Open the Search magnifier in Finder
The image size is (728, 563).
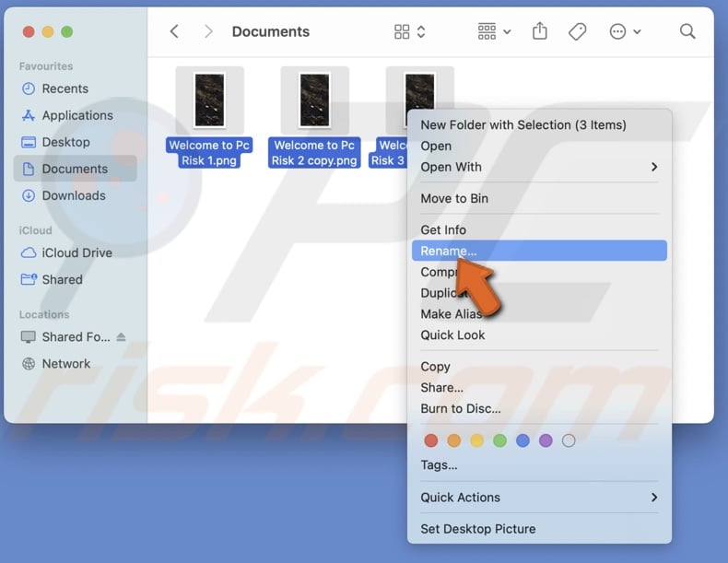tap(687, 31)
